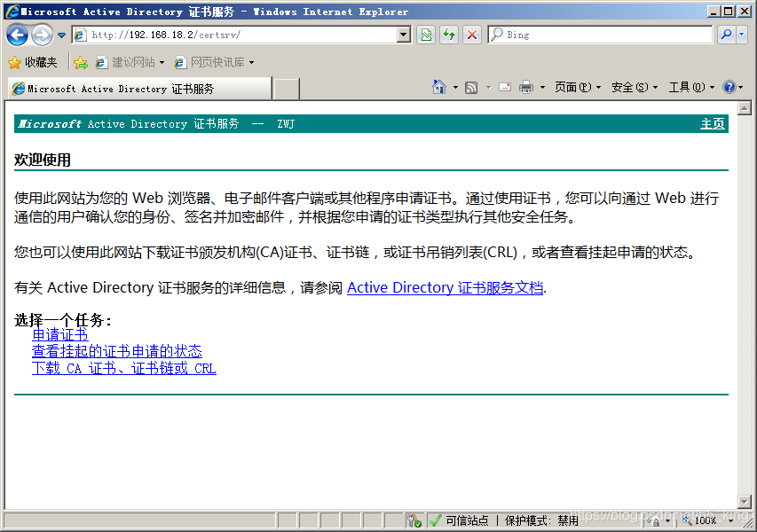
Task: Click the magnifier Search button
Action: [726, 35]
